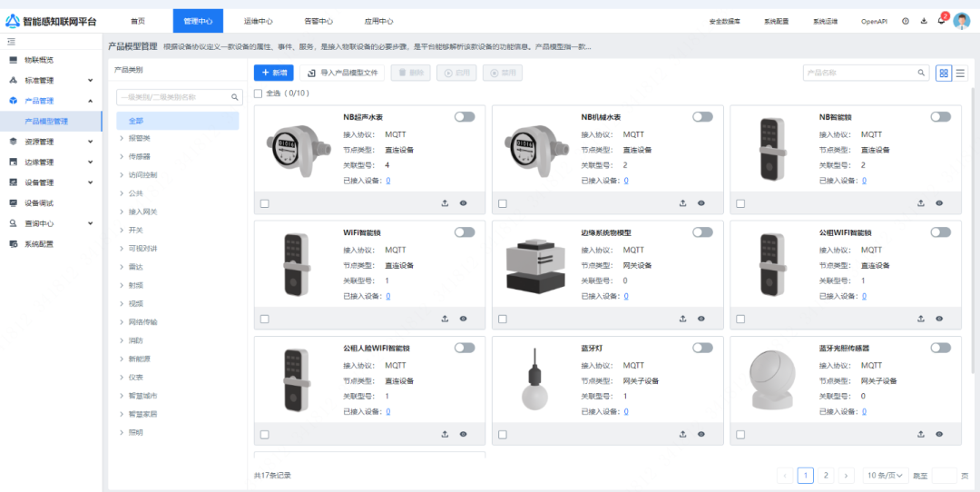Viewport: 980px width, 492px height.
Task: Click the 新增 button
Action: [274, 73]
